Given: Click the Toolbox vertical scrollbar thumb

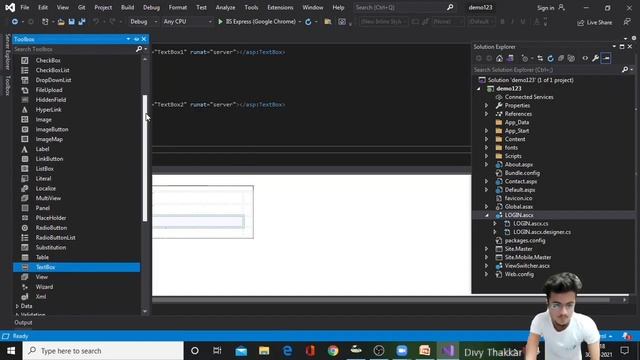Looking at the screenshot, I should (145, 158).
